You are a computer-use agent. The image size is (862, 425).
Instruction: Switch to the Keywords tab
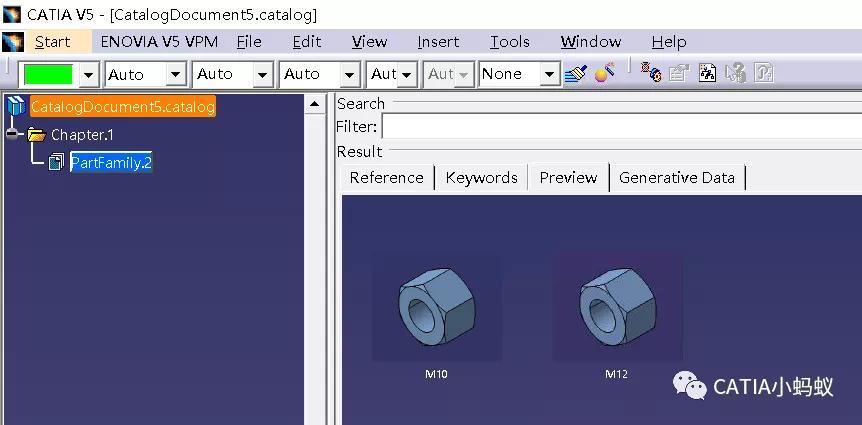click(482, 178)
